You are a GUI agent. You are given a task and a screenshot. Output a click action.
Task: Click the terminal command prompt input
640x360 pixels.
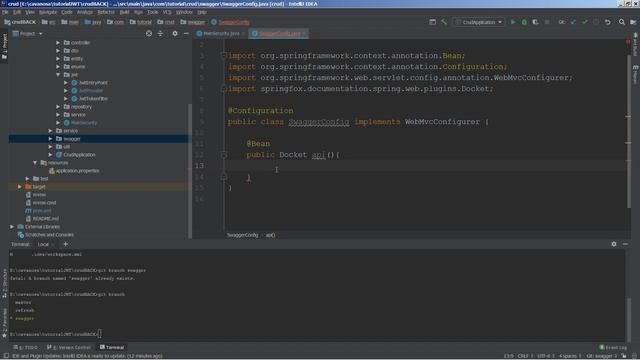coord(100,334)
